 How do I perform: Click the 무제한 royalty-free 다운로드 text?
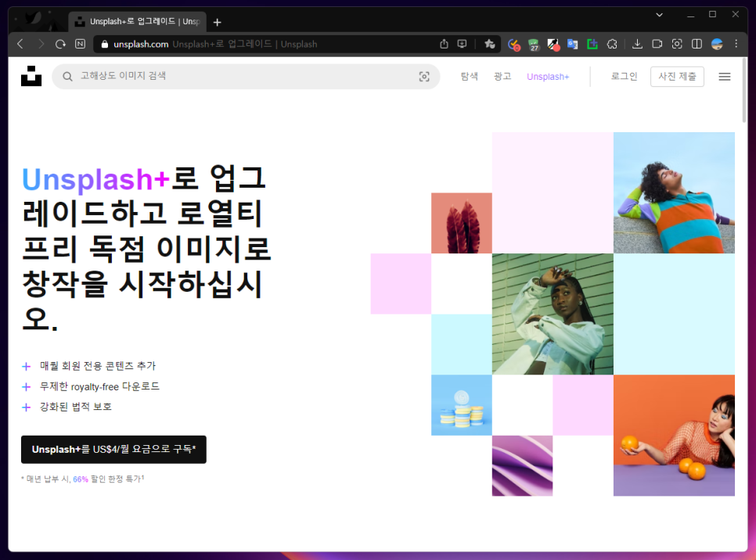[x=99, y=386]
